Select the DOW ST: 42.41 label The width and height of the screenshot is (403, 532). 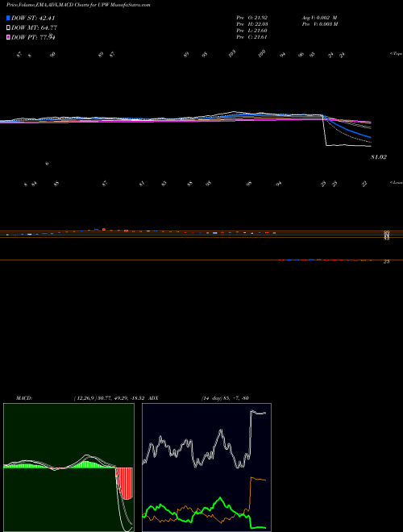(x=33, y=18)
